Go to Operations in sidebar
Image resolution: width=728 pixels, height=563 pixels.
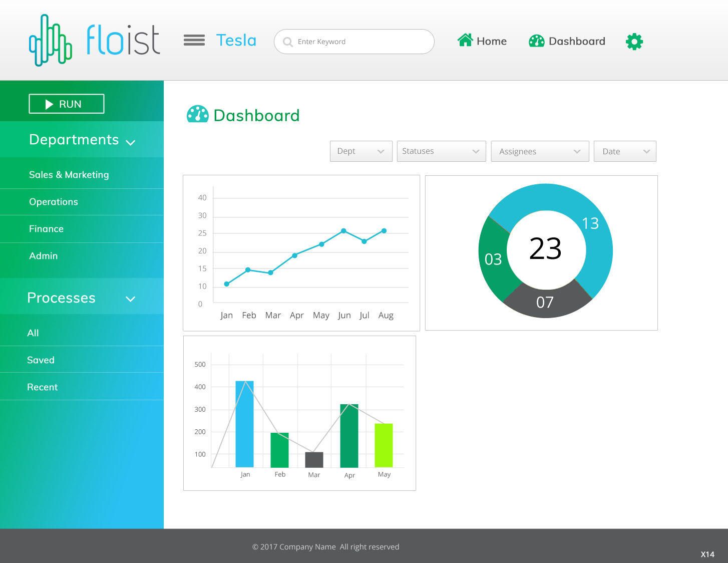54,202
